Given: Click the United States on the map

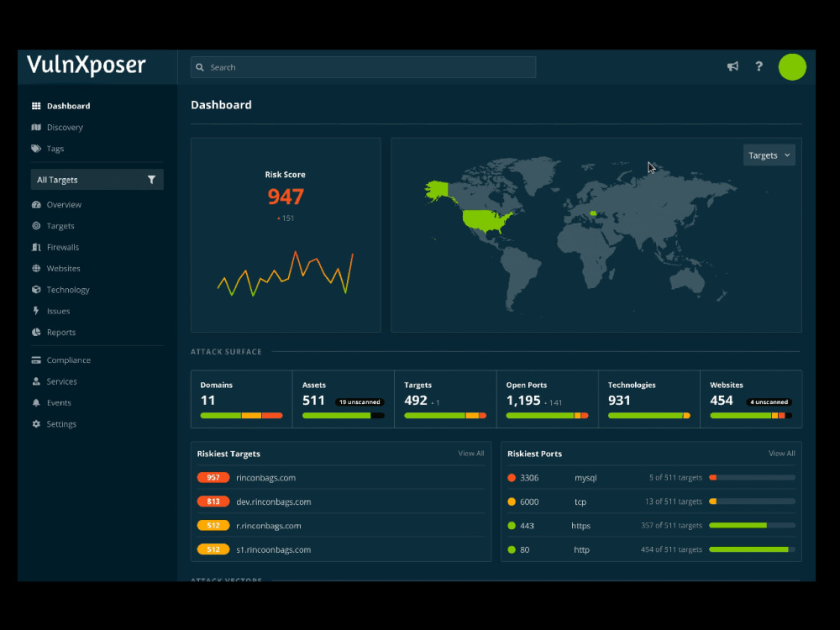Looking at the screenshot, I should coord(486,220).
